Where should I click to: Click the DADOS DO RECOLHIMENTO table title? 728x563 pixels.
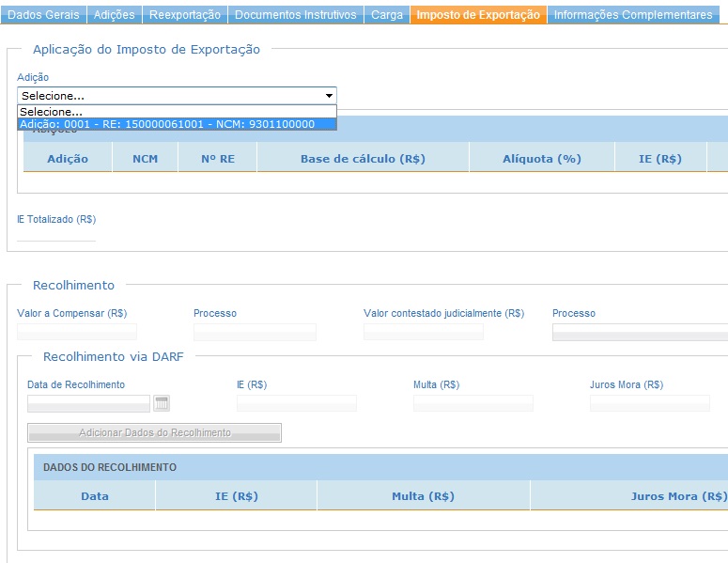point(110,467)
